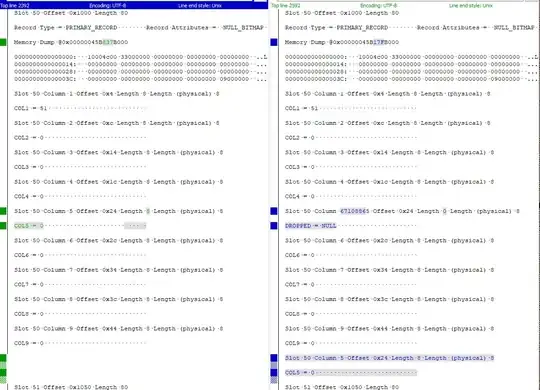Click right pane 'Line end style: Unix' status
This screenshot has height=390, width=540.
[x=471, y=6]
